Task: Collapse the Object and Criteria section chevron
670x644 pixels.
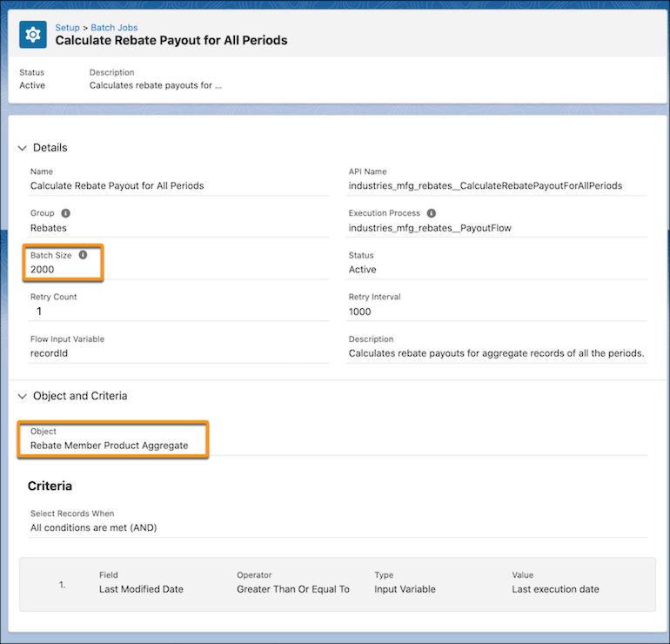Action: click(23, 396)
